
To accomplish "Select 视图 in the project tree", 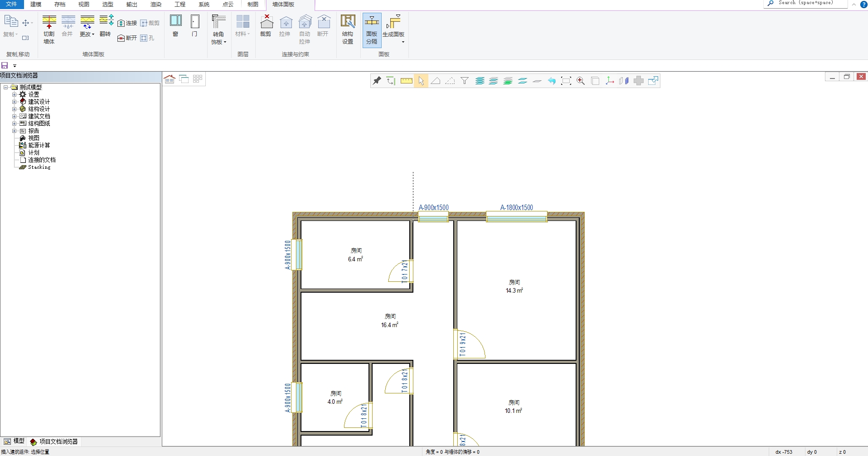I will pyautogui.click(x=34, y=138).
